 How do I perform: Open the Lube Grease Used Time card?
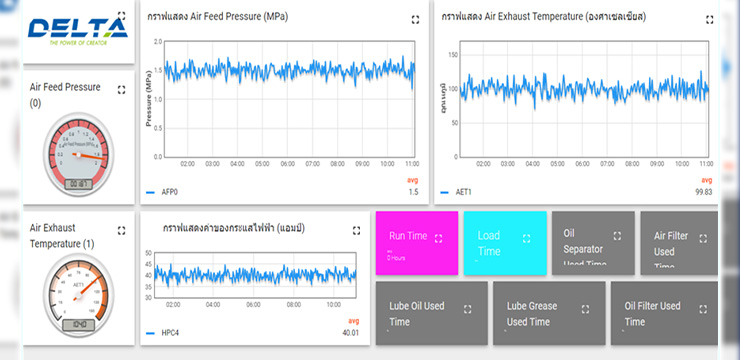click(549, 313)
